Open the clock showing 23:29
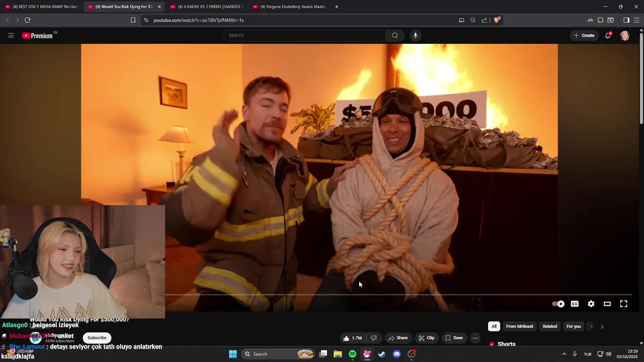The image size is (644, 362). coord(627,354)
